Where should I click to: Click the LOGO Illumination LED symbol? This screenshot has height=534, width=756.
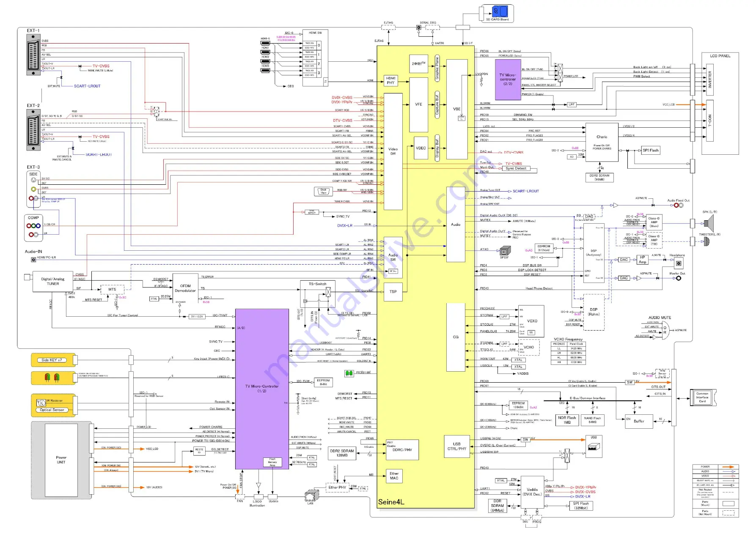258,486
